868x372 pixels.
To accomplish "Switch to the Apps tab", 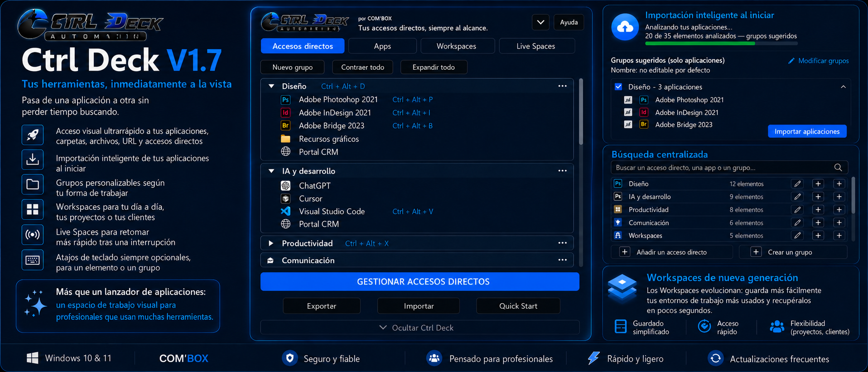I will [x=382, y=46].
